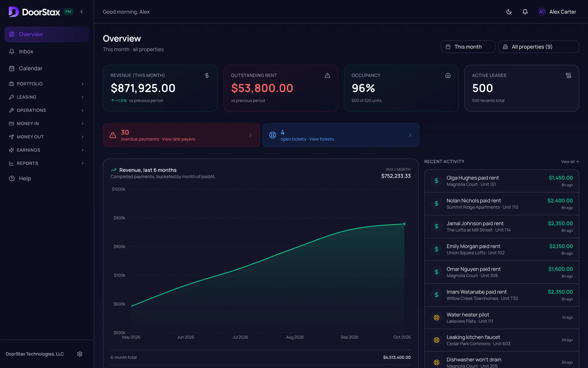Open the Help page
This screenshot has width=588, height=368.
pyautogui.click(x=47, y=178)
